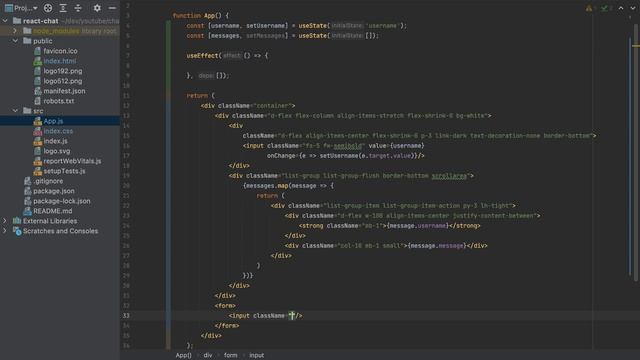Expand the node_modules folder chevron

point(15,31)
